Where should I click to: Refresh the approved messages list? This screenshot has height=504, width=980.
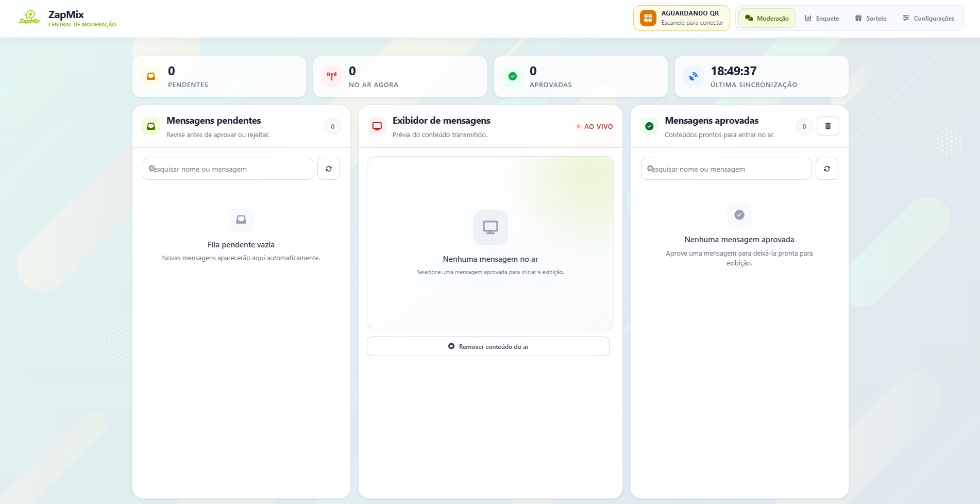tap(827, 169)
